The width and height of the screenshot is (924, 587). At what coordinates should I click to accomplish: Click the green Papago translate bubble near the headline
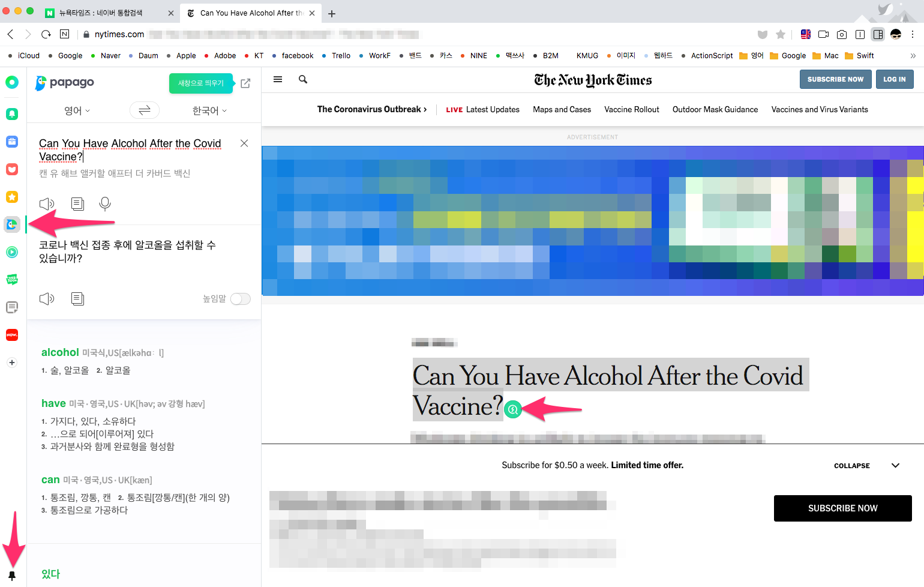[x=512, y=409]
